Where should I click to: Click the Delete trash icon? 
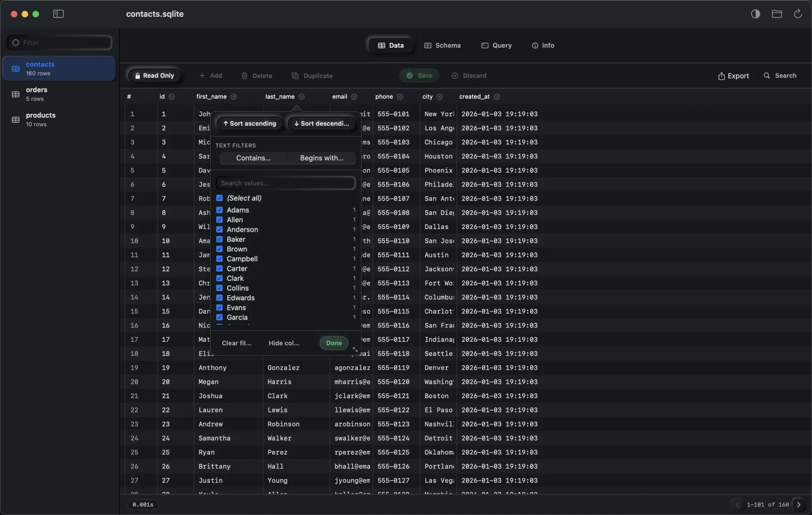pyautogui.click(x=244, y=76)
